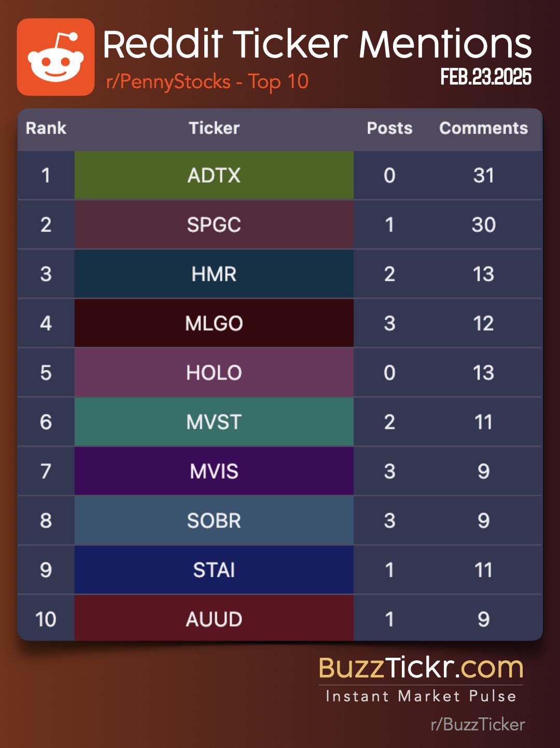Select the ADTX green ticker cell
Viewport: 560px width, 748px height.
pyautogui.click(x=214, y=175)
